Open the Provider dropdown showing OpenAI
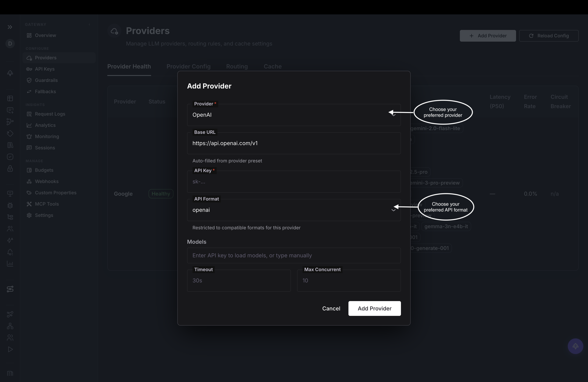Screen dimensions: 588x382 point(294,115)
